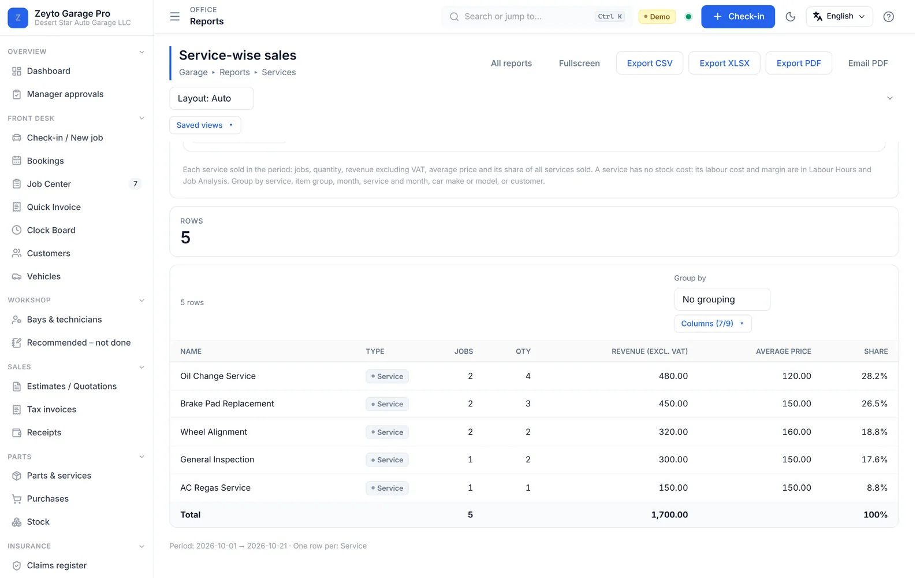The width and height of the screenshot is (924, 578).
Task: Go to All reports
Action: [511, 63]
